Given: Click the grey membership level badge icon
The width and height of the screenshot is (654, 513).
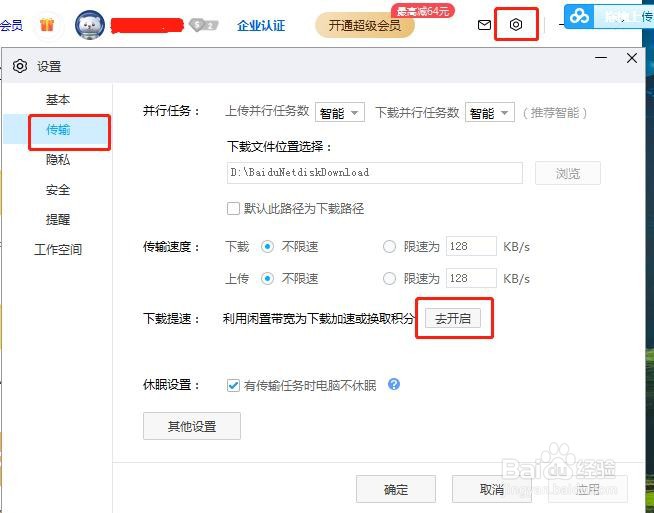Looking at the screenshot, I should pos(204,25).
